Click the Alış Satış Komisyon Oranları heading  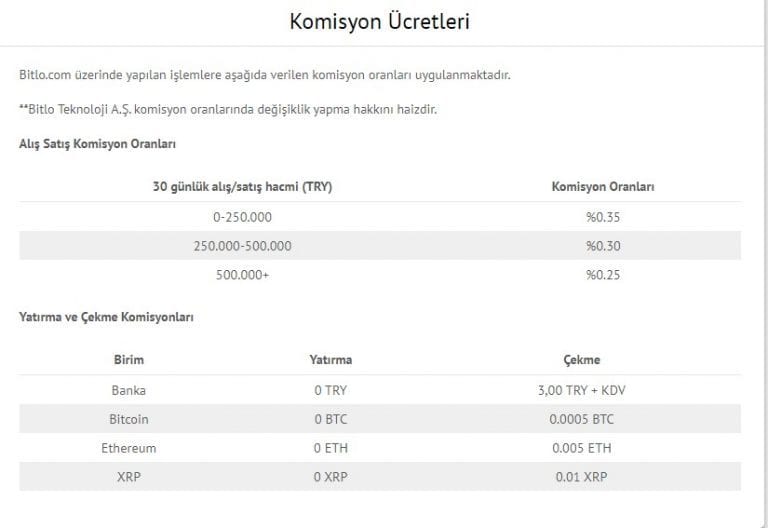click(97, 144)
